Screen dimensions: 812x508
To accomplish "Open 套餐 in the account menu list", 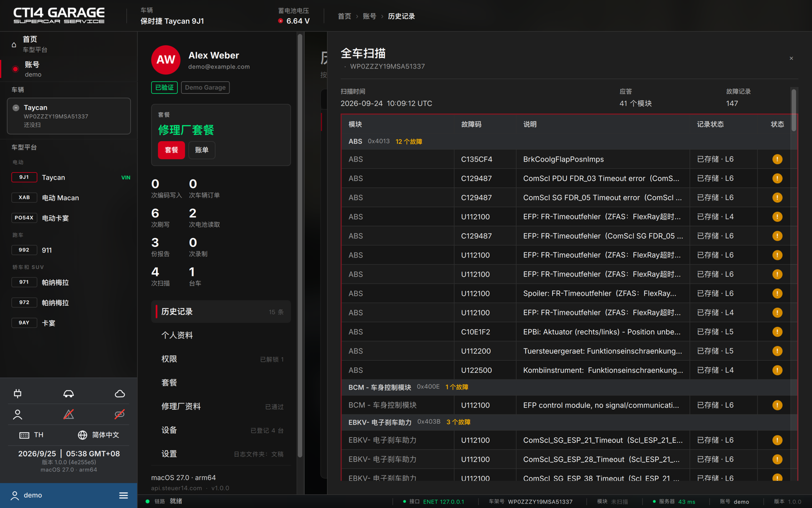I will click(x=221, y=383).
